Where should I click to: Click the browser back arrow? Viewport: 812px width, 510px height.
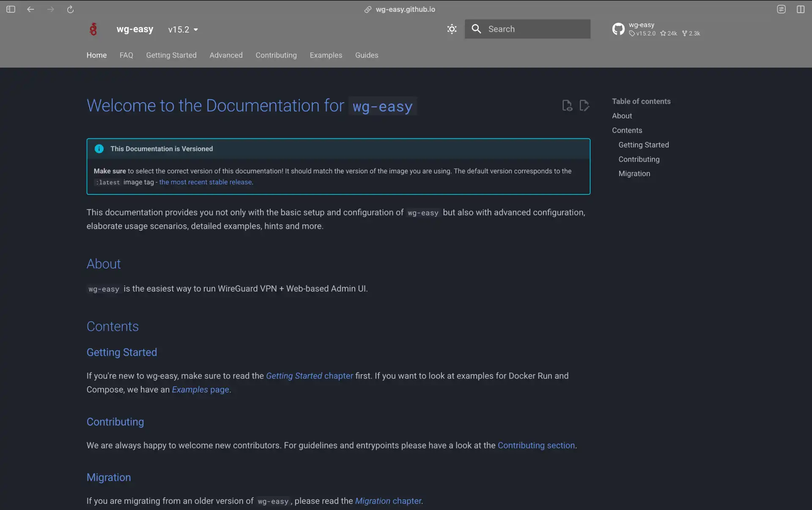pyautogui.click(x=30, y=9)
